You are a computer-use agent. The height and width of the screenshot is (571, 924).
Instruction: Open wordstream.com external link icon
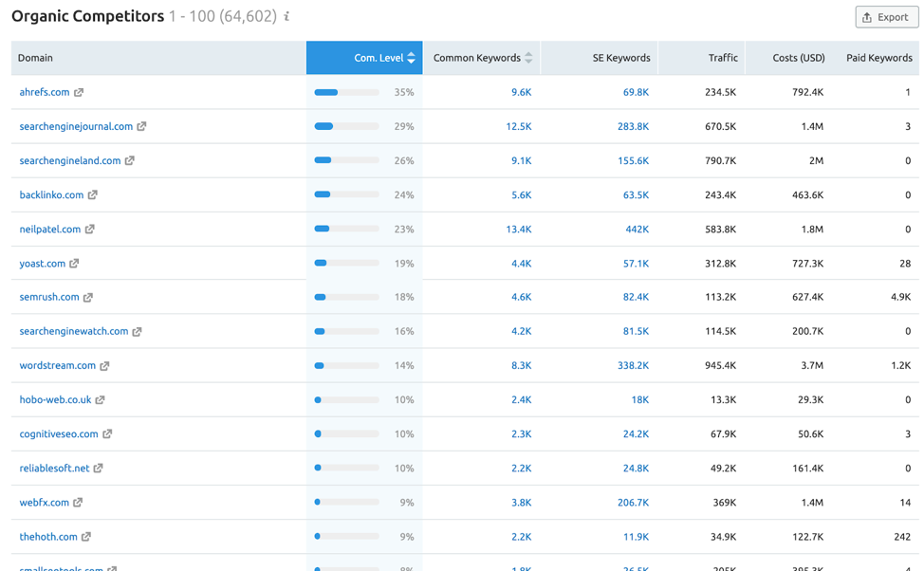click(104, 365)
